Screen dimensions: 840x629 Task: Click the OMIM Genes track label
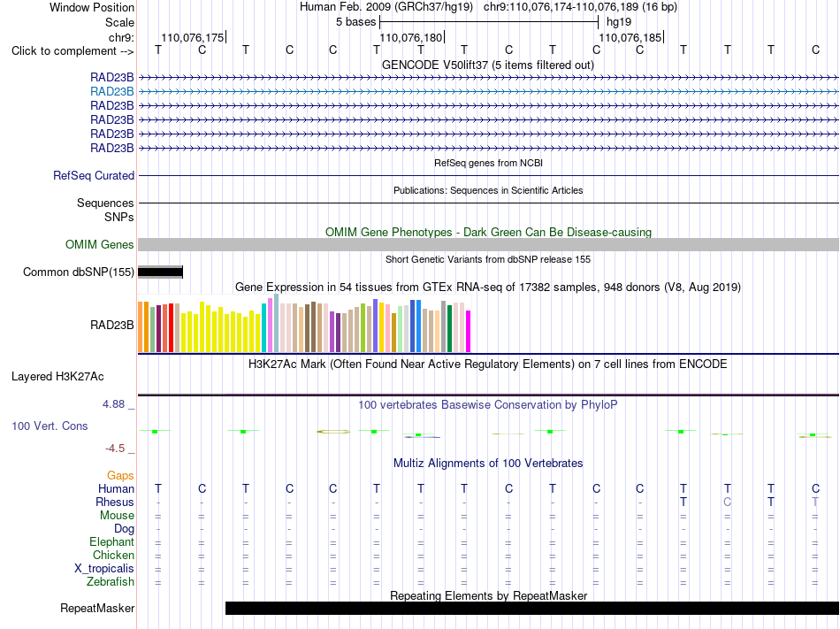coord(99,245)
